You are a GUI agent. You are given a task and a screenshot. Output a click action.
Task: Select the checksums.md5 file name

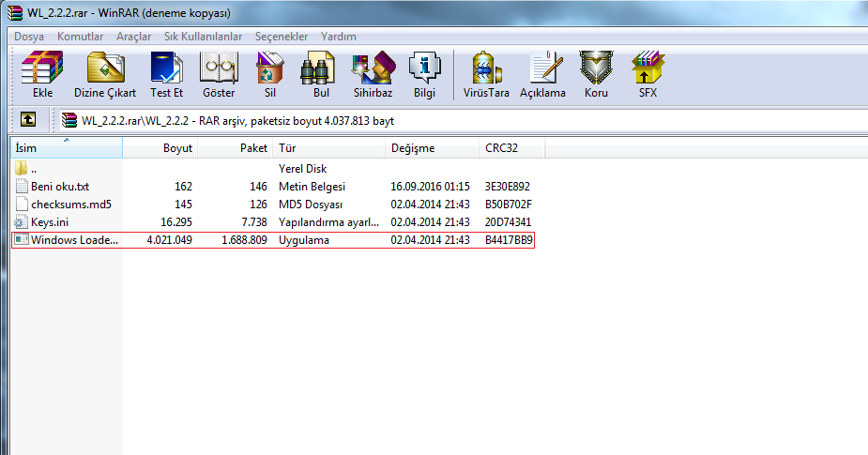(x=71, y=205)
